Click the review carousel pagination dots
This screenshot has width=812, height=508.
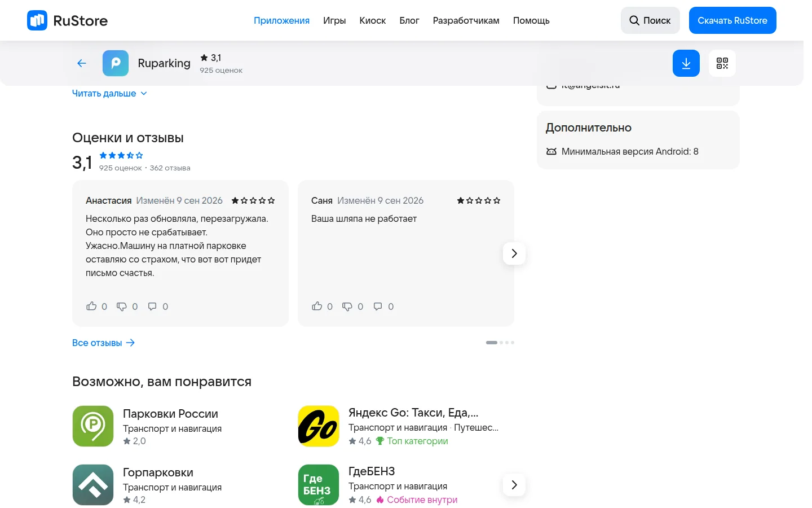coord(500,343)
